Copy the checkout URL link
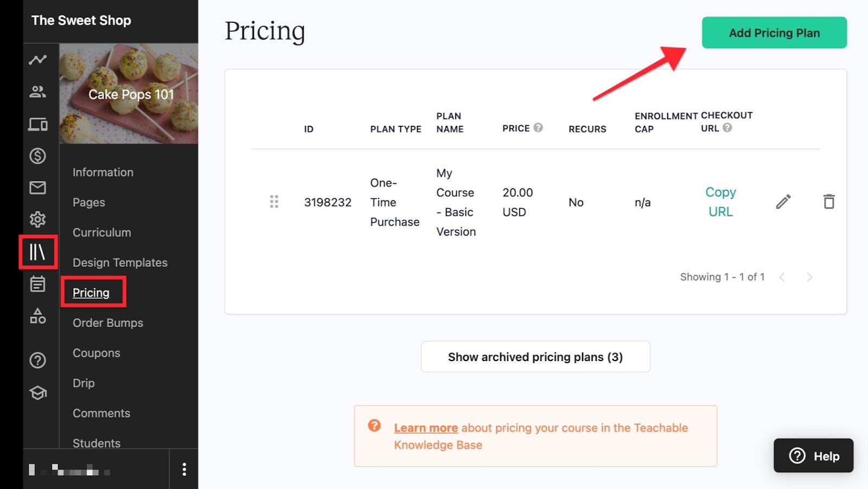This screenshot has width=868, height=489. pyautogui.click(x=720, y=202)
